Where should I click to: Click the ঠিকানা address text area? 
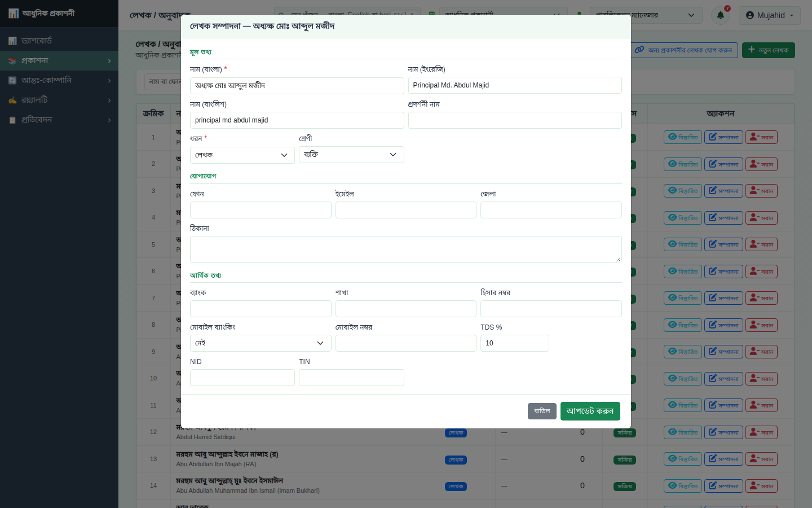[406, 249]
